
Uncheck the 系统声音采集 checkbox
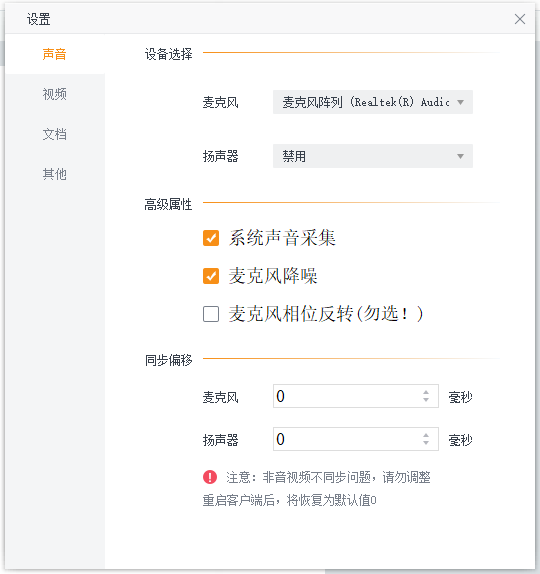tap(211, 238)
